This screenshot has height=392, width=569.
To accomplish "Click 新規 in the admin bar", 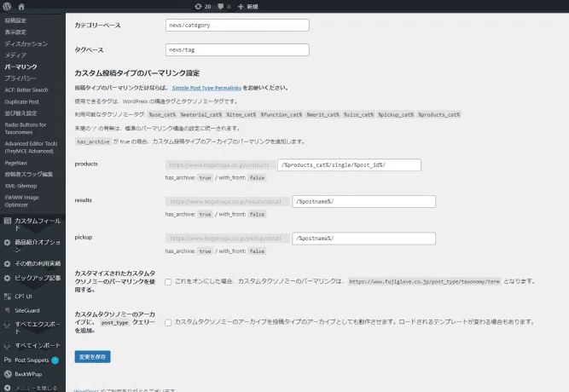I will tap(253, 7).
